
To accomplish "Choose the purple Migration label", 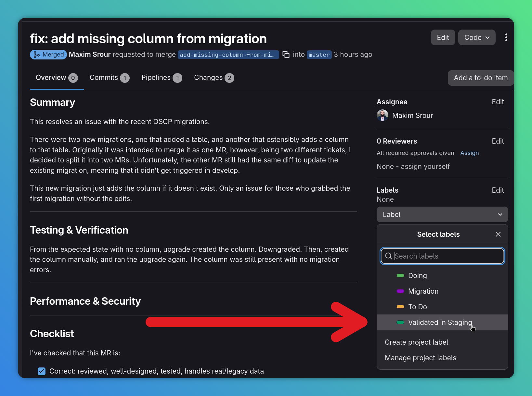I will click(x=423, y=291).
